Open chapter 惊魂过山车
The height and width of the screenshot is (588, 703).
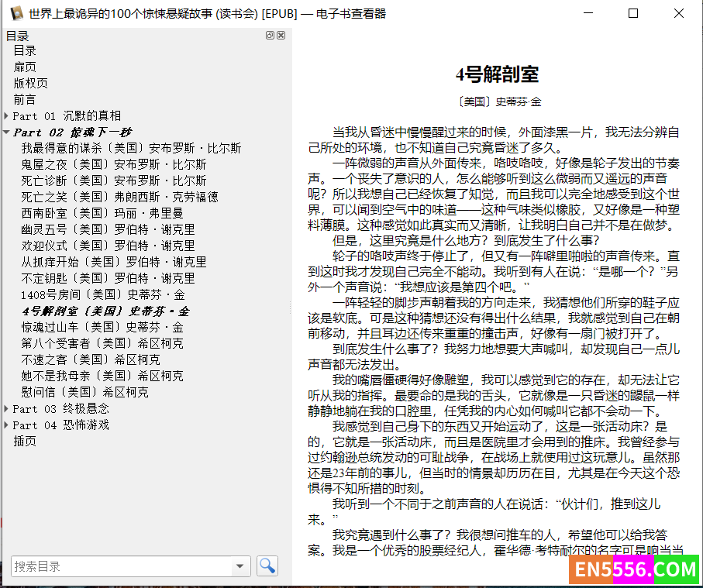102,327
